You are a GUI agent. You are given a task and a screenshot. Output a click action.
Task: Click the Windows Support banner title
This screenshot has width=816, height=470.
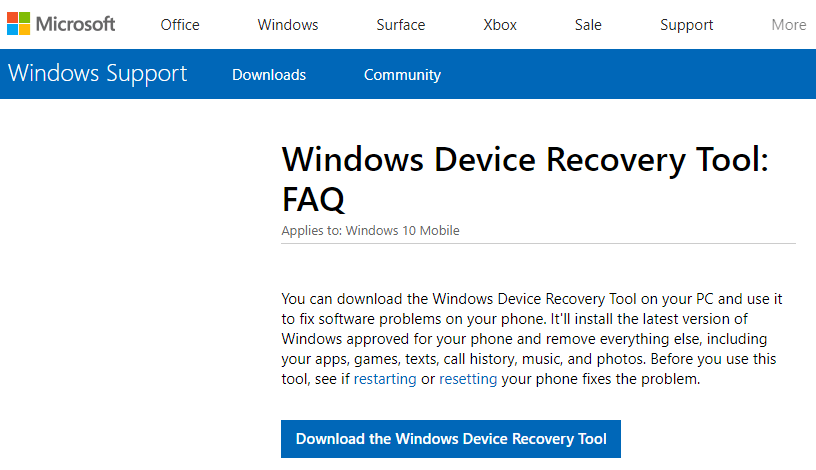point(97,73)
